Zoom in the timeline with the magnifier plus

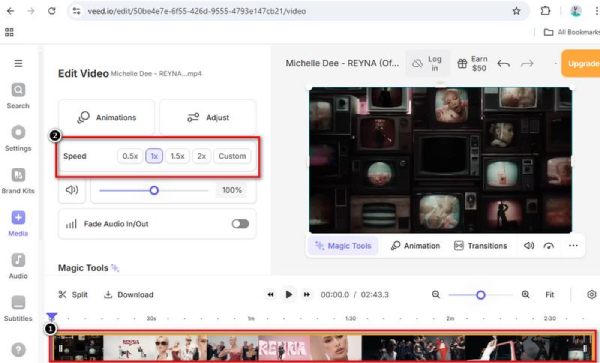click(525, 295)
